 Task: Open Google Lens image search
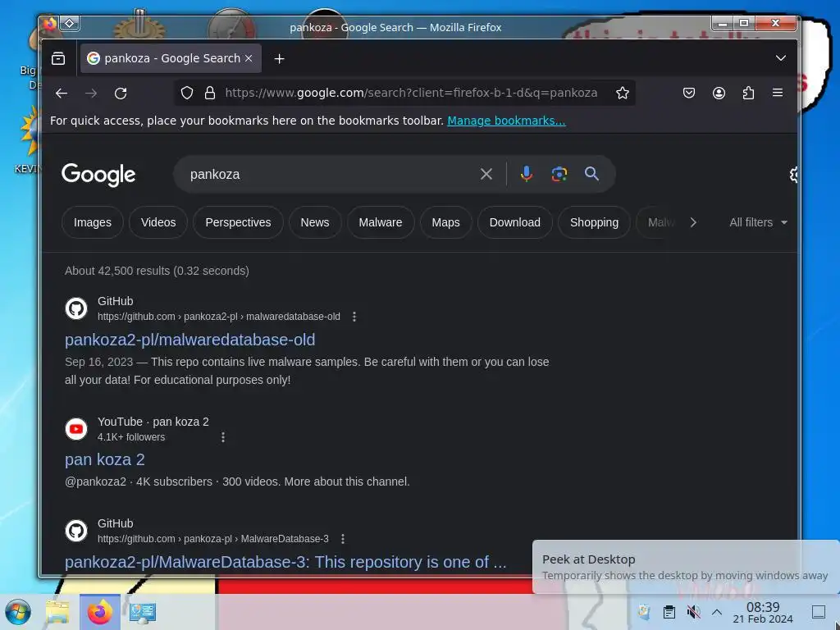click(x=559, y=174)
